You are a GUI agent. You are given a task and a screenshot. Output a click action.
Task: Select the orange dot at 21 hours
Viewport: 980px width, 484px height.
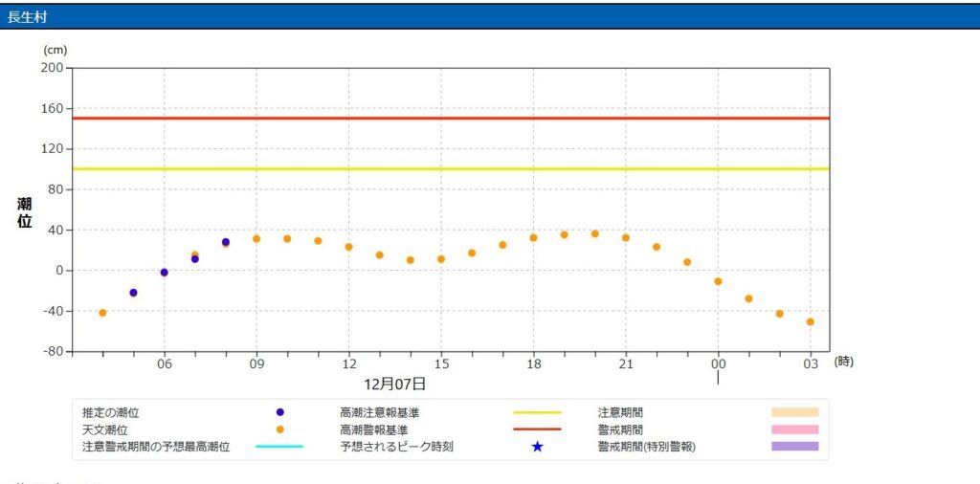point(626,237)
